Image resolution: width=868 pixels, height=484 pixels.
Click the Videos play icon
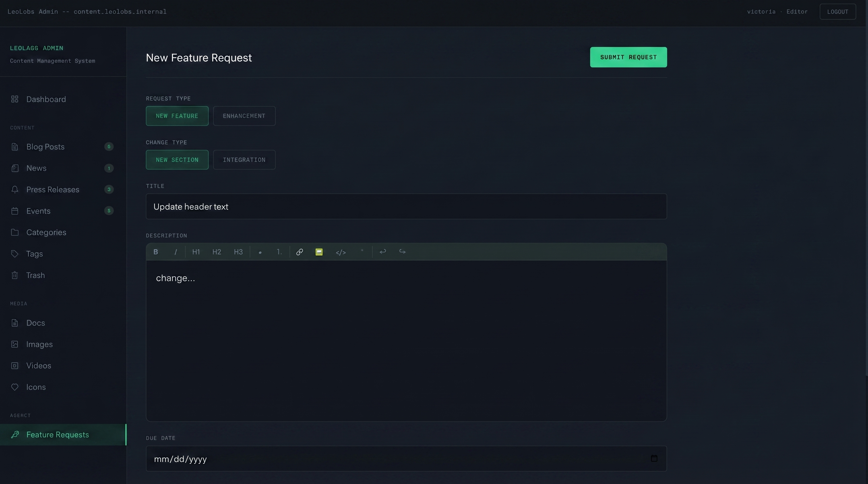pyautogui.click(x=15, y=366)
